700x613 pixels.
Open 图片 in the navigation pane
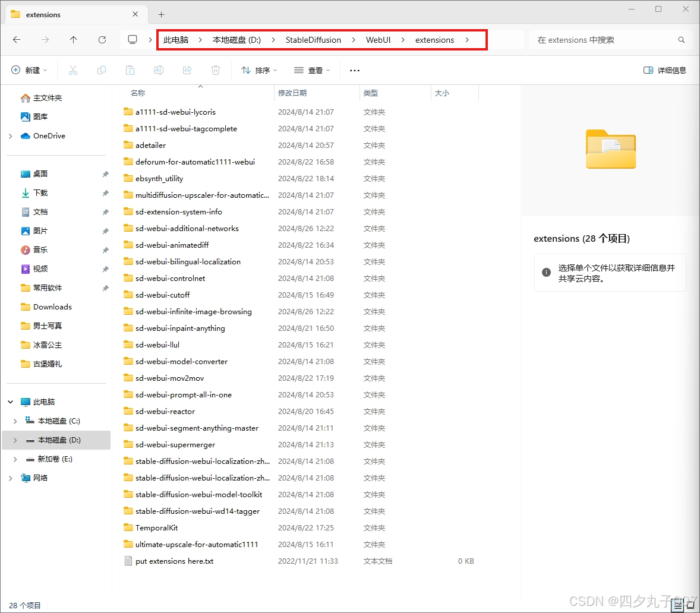coord(40,231)
